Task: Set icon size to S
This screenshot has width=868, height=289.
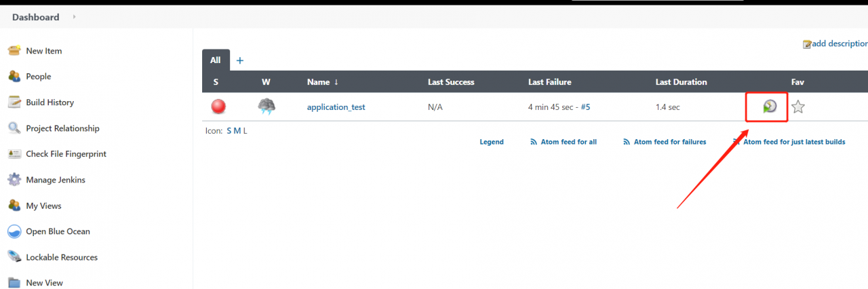Action: 229,131
